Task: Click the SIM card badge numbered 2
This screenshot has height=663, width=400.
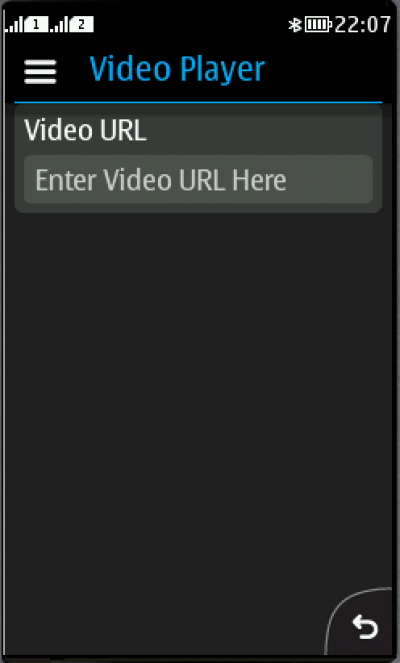Action: coord(82,25)
